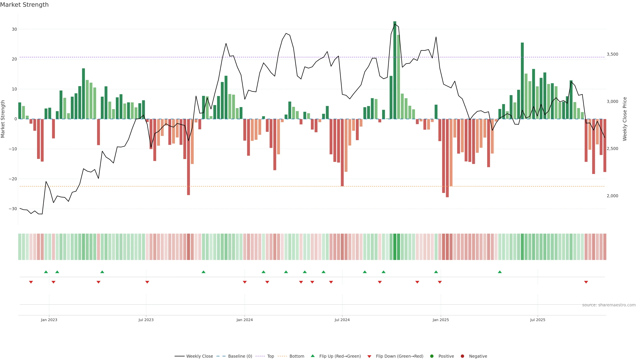Click the 3,500 right axis tick label
This screenshot has width=644, height=362.
pos(612,54)
